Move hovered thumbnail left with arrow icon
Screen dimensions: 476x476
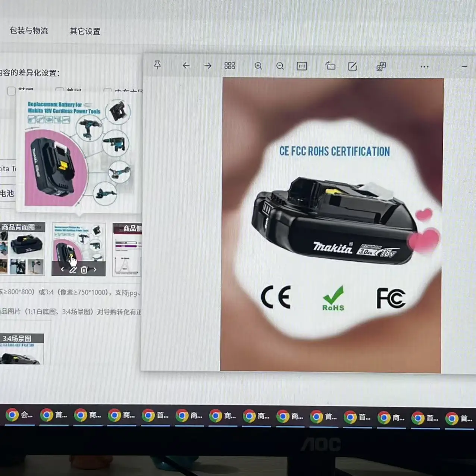point(62,269)
